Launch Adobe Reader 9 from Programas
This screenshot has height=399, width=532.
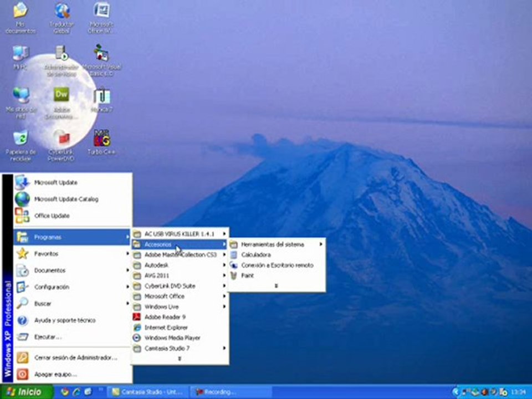[x=180, y=317]
